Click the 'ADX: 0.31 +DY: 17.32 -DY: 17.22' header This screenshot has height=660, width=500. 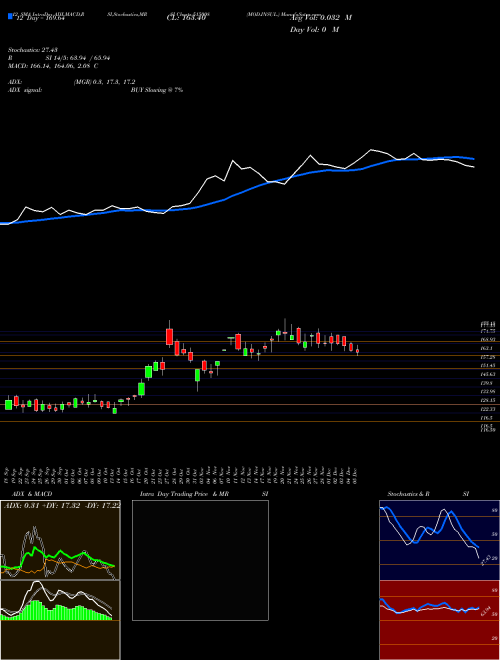62,505
